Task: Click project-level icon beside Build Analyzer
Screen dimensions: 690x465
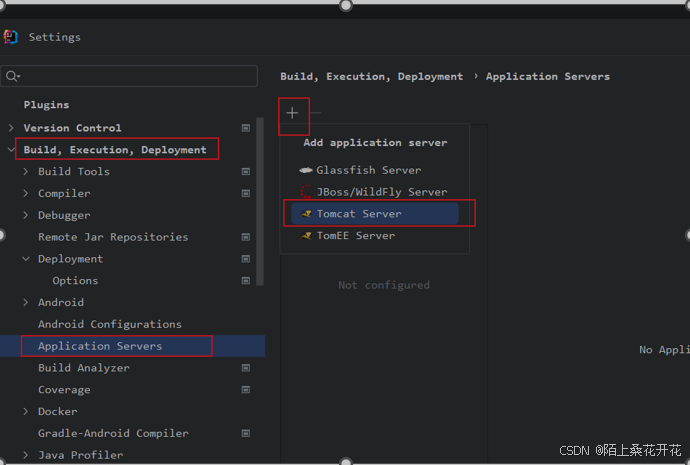Action: click(x=246, y=368)
